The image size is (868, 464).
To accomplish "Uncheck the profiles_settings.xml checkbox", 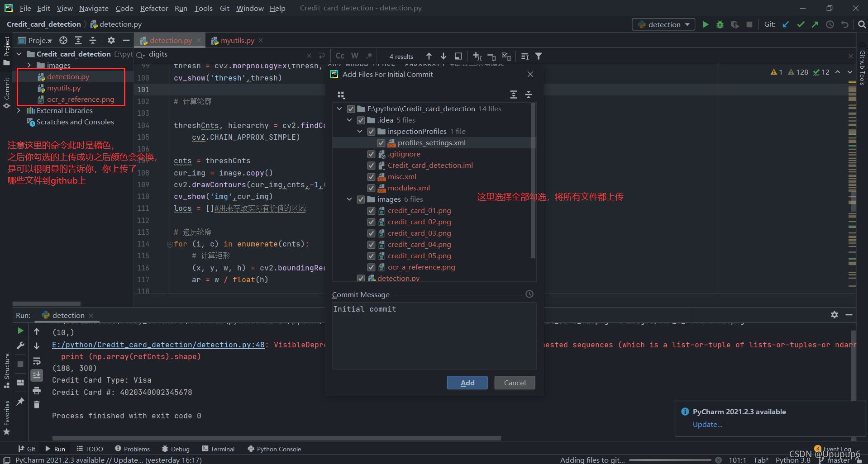I will 381,143.
